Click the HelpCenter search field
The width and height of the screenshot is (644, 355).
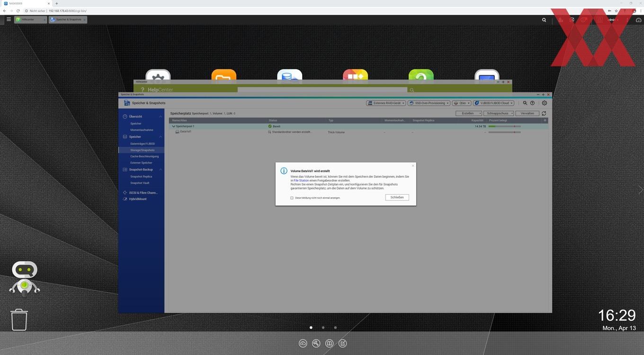coord(322,90)
